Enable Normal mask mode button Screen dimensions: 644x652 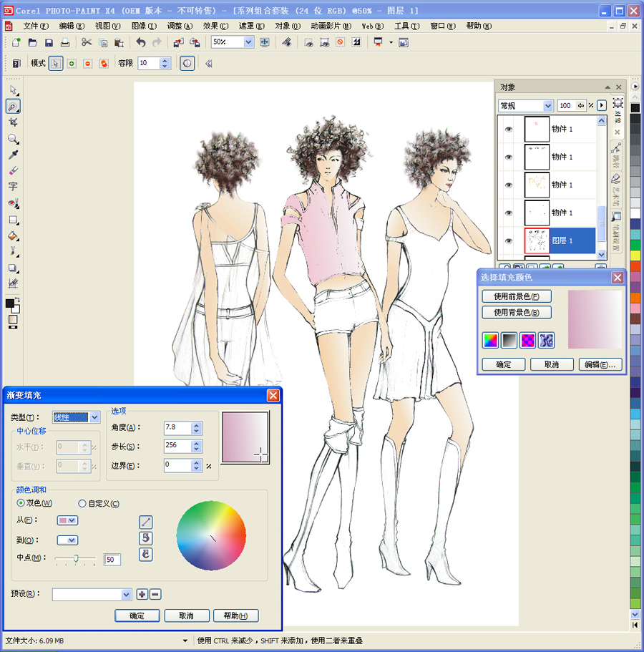tap(56, 64)
